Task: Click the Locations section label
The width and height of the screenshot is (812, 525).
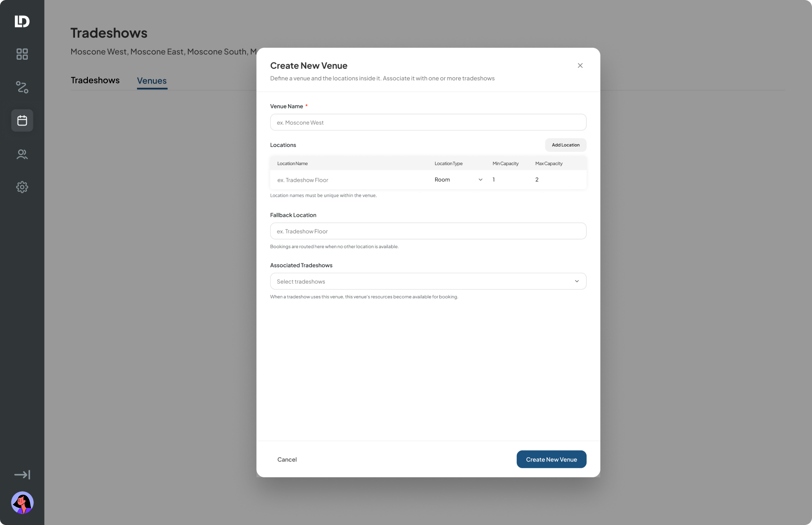Action: point(283,145)
